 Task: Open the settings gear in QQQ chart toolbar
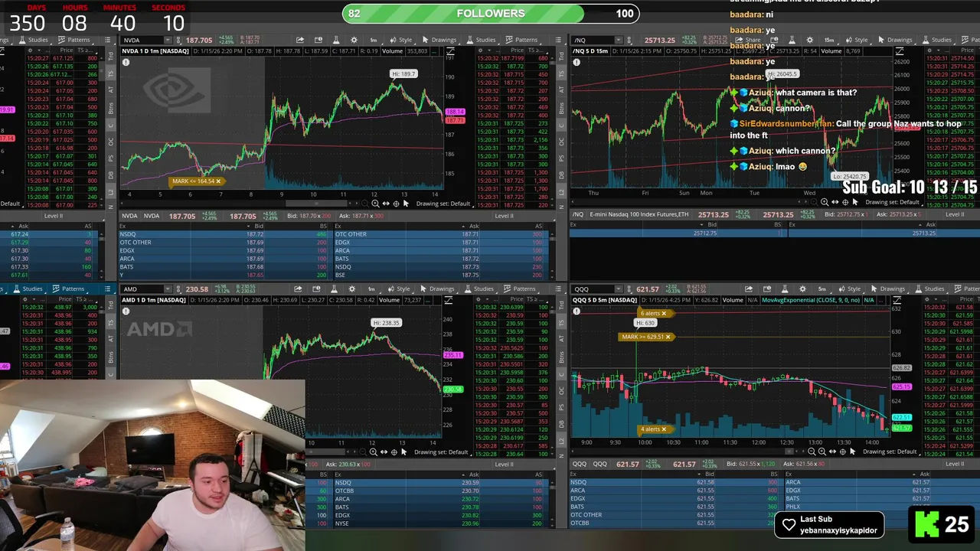click(802, 289)
